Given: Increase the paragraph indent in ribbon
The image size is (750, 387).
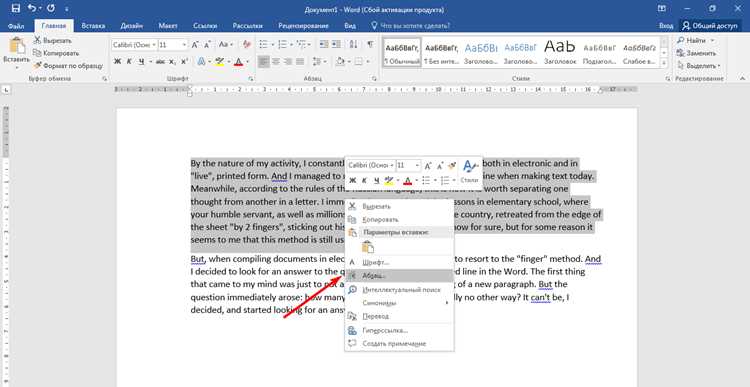Looking at the screenshot, I should pos(337,44).
